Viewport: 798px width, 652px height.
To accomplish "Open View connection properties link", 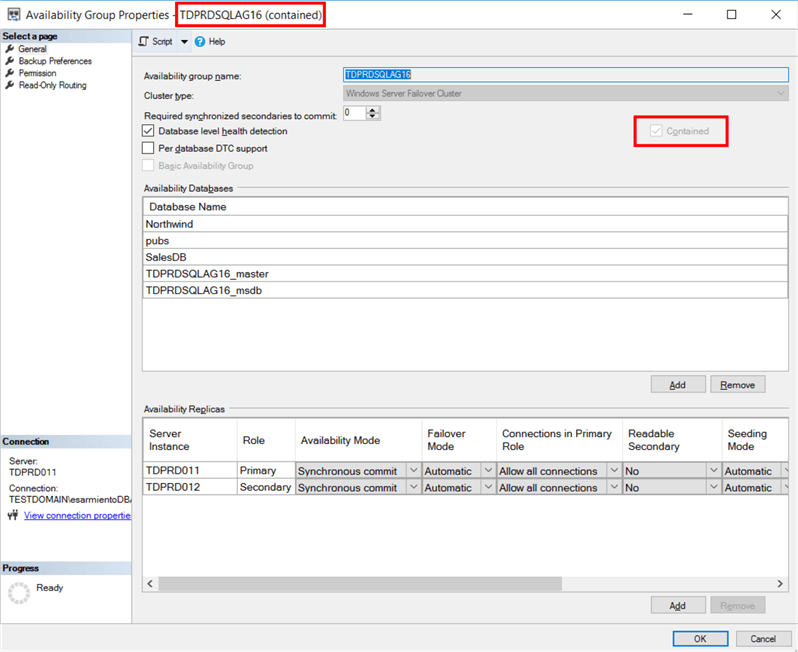I will click(77, 516).
